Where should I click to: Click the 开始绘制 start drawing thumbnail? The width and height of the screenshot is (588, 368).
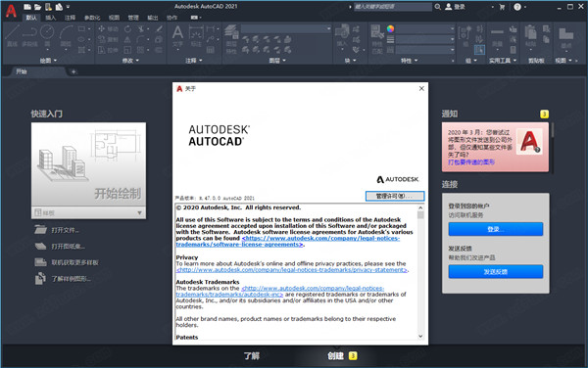tap(88, 164)
